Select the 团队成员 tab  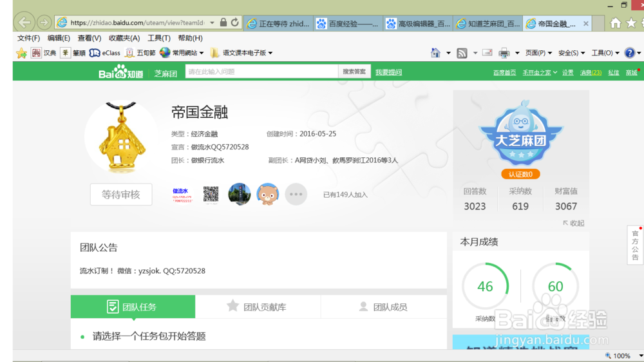click(384, 307)
